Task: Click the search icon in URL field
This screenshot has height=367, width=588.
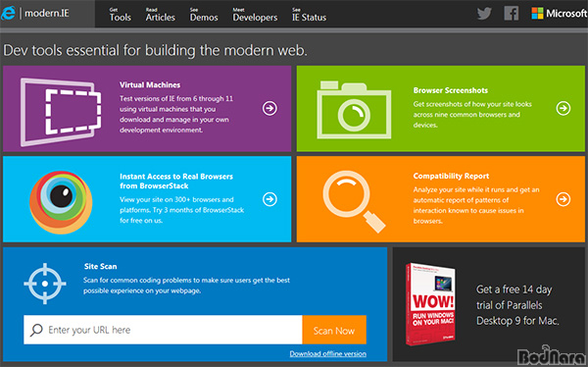Action: (x=36, y=330)
